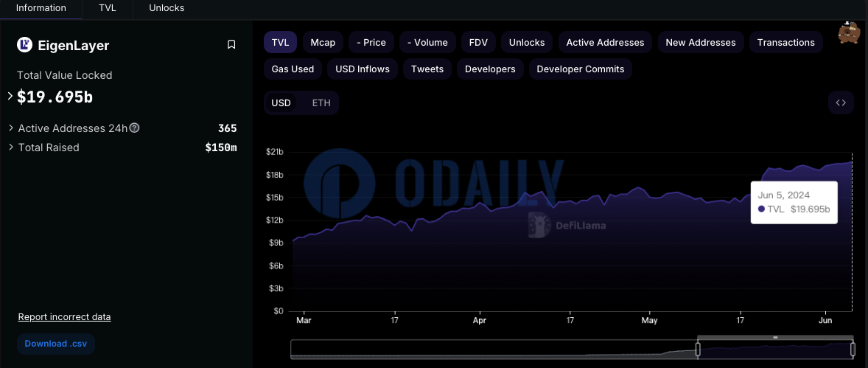Show help for Active Addresses 24h
Screen dimensions: 868x368
(x=134, y=128)
